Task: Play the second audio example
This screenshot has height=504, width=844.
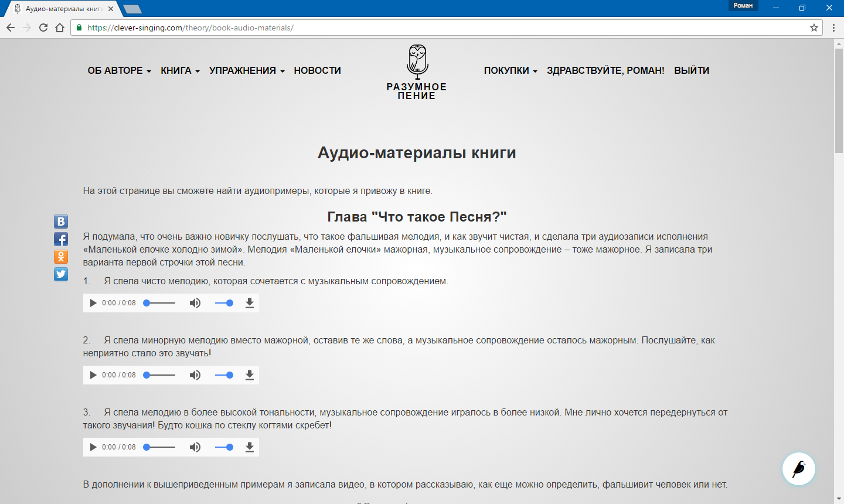Action: [93, 375]
